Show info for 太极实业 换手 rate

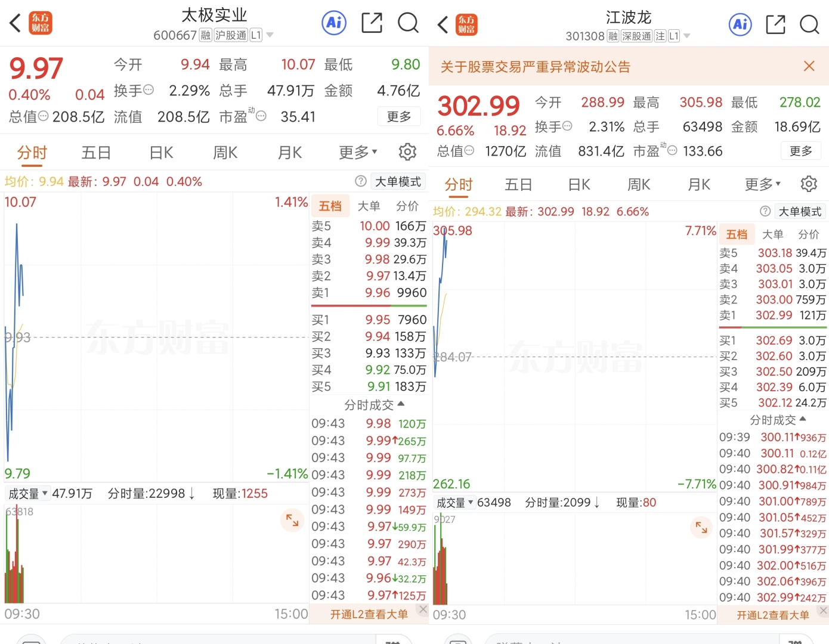[149, 90]
